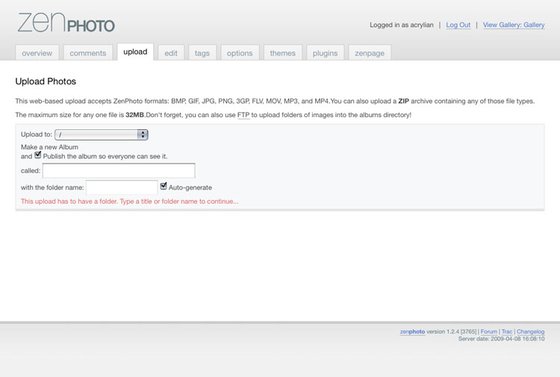Click the red 'This upload has to have a folder' message
Screen dimensions: 560x377
[130, 201]
